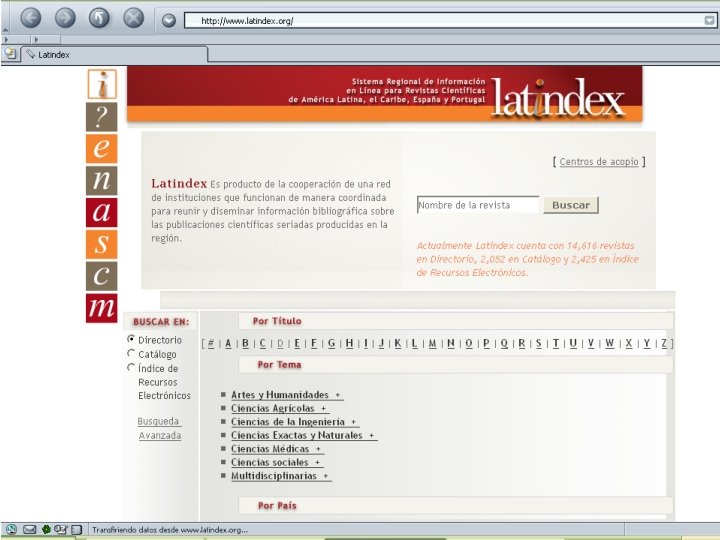Screen dimensions: 720x540
Task: Browse titles starting with K
Action: [x=398, y=343]
